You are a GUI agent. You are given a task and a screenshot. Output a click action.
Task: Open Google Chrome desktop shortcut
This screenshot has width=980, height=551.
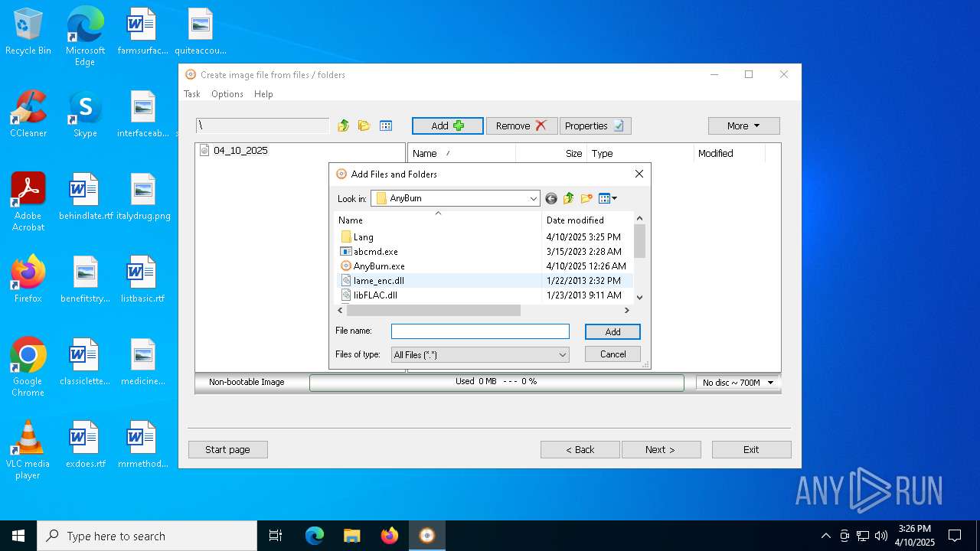pyautogui.click(x=28, y=367)
